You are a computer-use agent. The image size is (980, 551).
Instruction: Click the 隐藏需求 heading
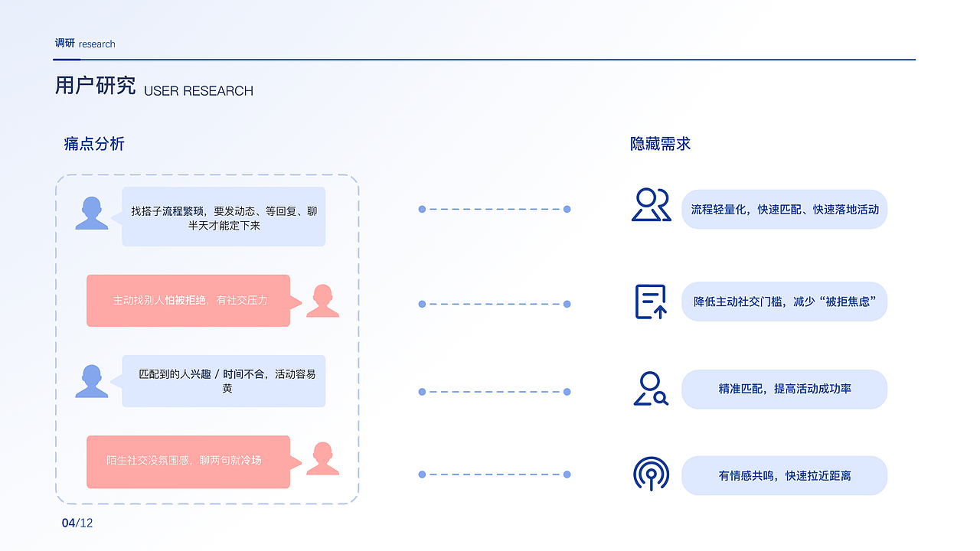coord(661,144)
